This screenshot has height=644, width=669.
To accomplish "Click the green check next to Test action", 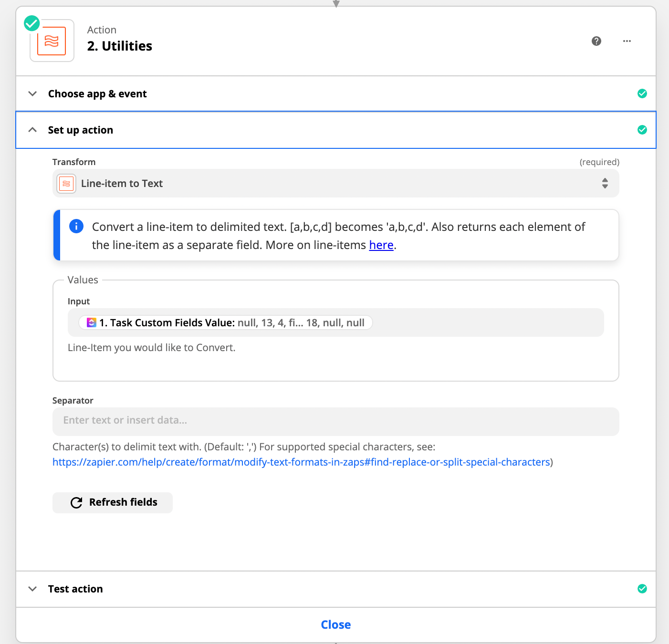I will click(x=642, y=589).
